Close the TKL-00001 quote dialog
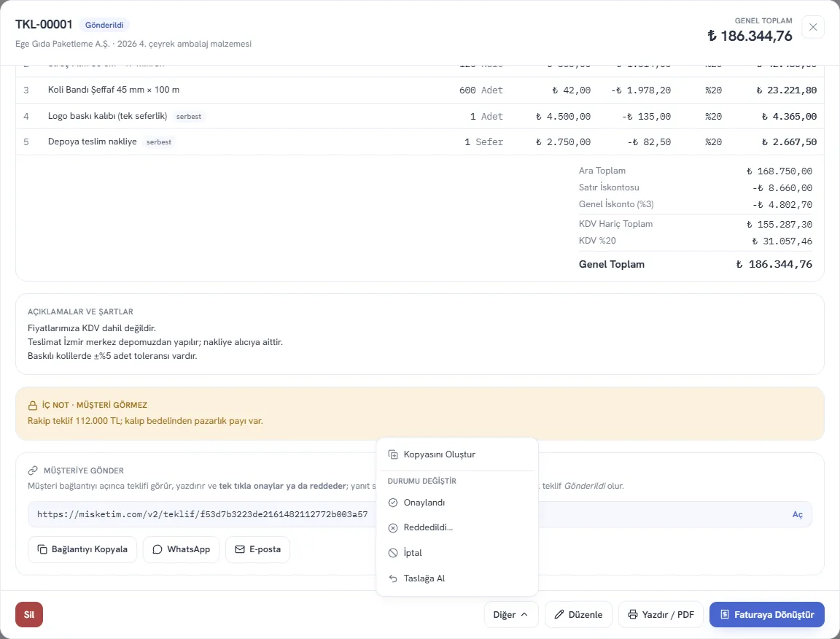Image resolution: width=840 pixels, height=639 pixels. click(813, 27)
